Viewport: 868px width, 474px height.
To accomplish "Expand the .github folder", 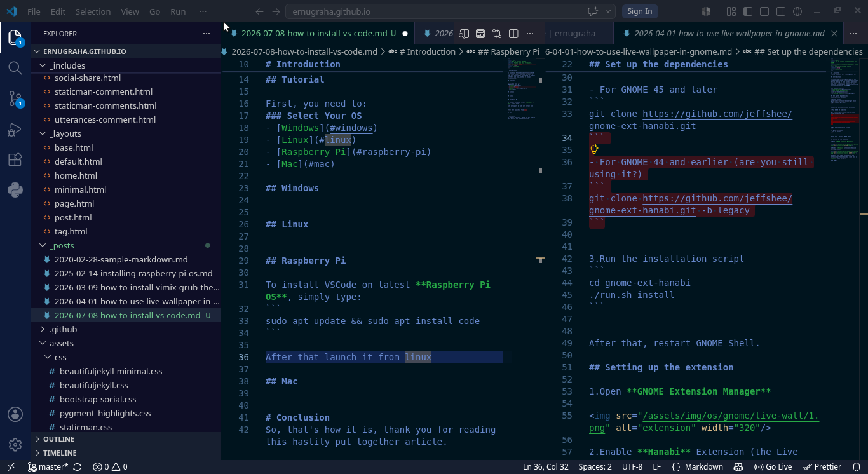I will coord(126,329).
